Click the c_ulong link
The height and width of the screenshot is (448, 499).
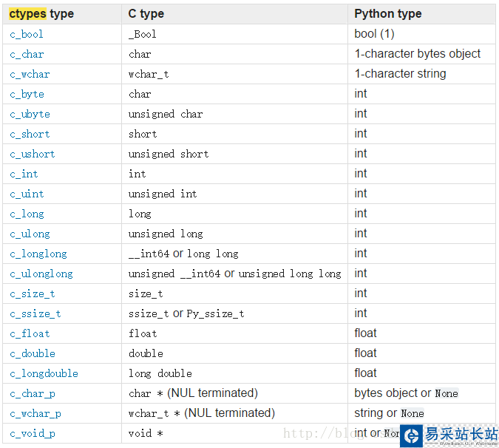30,234
